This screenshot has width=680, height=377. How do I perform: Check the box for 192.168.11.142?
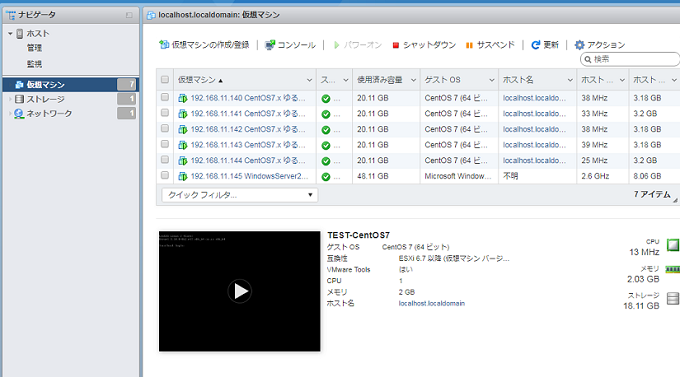tap(165, 128)
